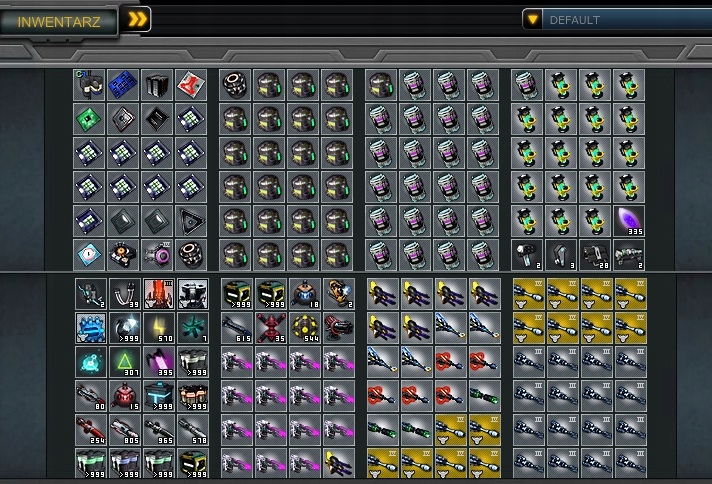Select the green triangle item with 307
The width and height of the screenshot is (712, 484).
125,362
